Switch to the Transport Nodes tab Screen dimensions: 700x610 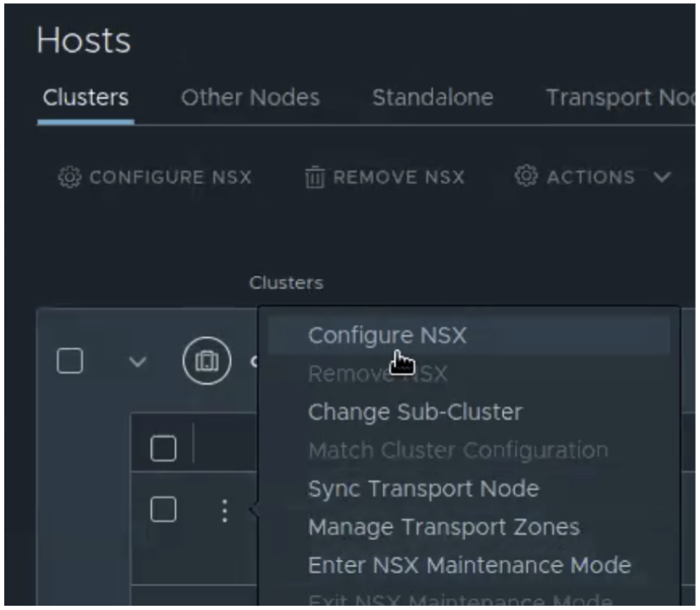coord(620,98)
